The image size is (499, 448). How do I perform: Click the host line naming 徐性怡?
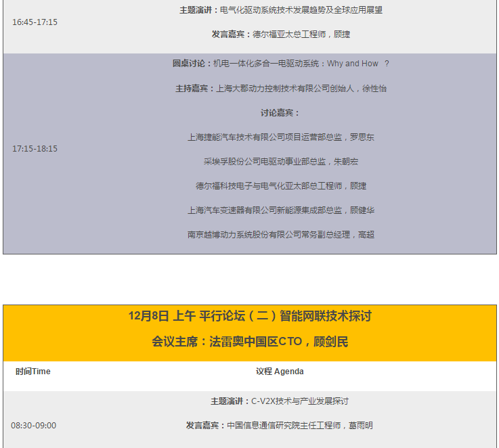coord(280,89)
